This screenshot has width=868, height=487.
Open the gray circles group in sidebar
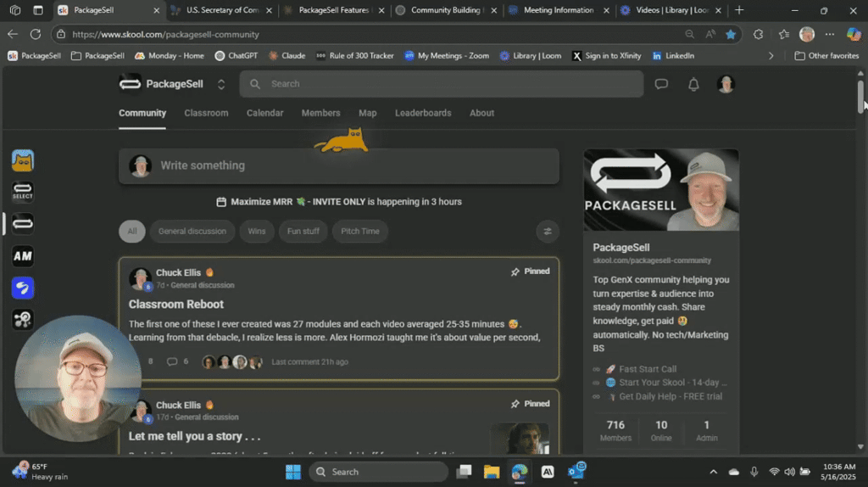(x=23, y=320)
